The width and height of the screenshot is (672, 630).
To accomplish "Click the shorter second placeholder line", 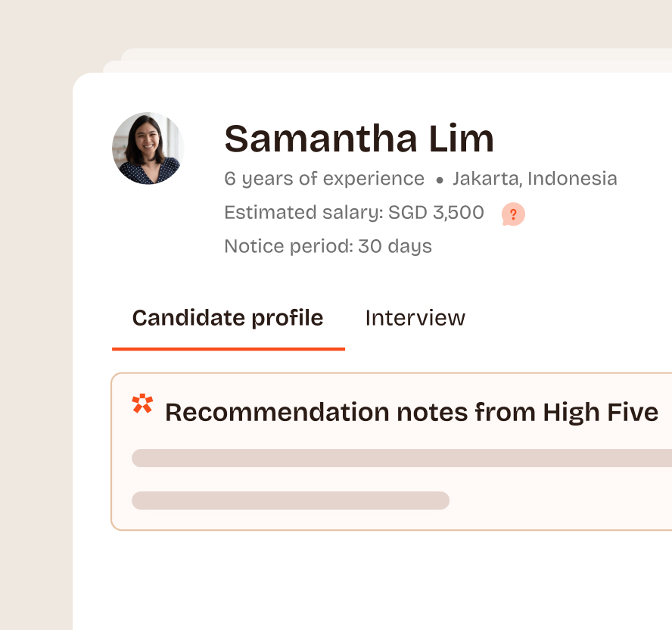I will (291, 501).
